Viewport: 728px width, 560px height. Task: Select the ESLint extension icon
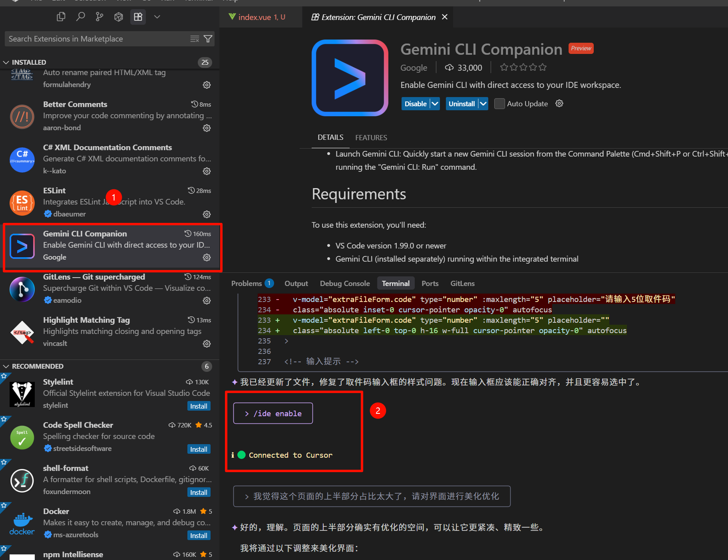22,203
